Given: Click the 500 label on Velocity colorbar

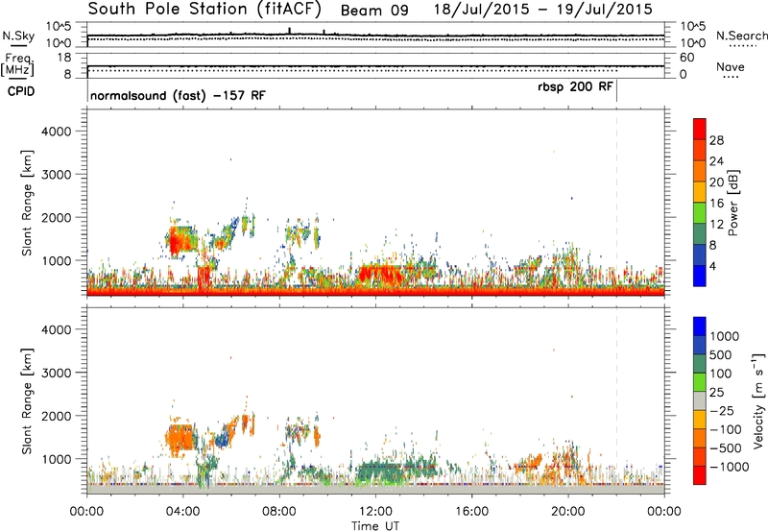Looking at the screenshot, I should coord(721,355).
